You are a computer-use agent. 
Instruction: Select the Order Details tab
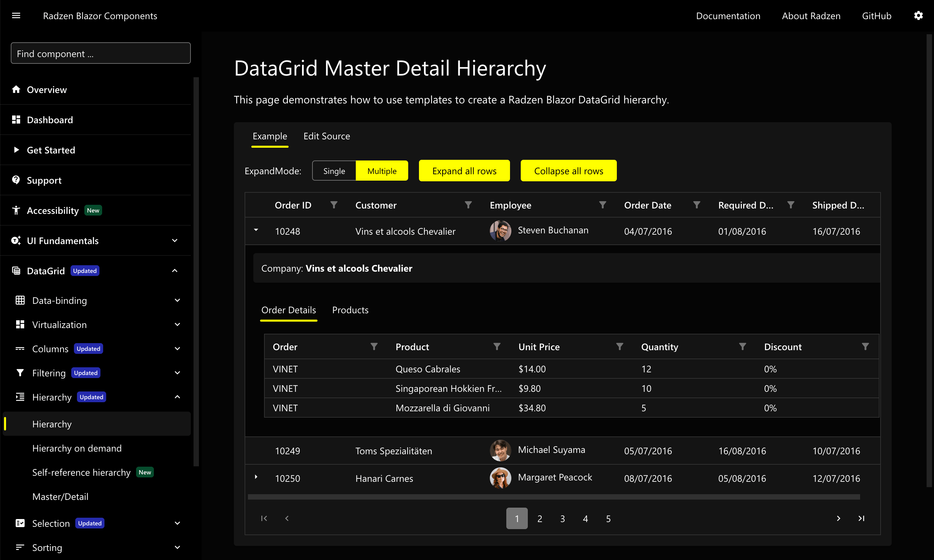(x=288, y=310)
